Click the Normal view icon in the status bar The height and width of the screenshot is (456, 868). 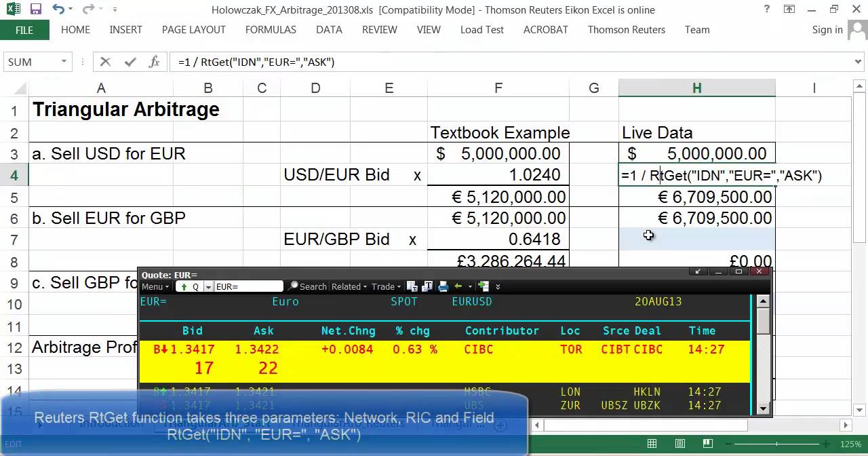click(652, 444)
